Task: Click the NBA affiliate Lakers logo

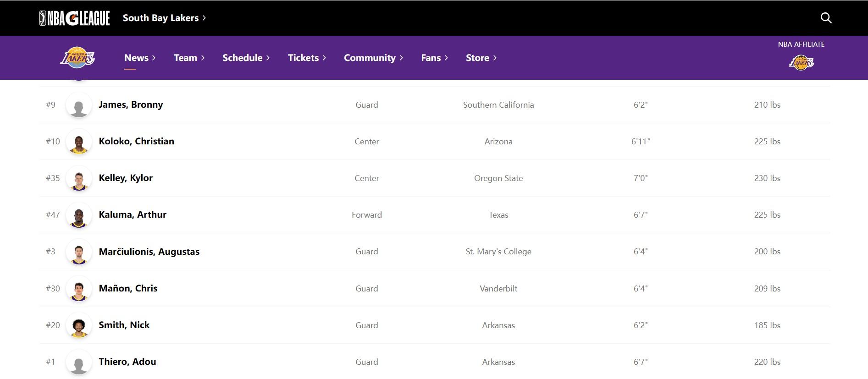Action: pyautogui.click(x=801, y=63)
